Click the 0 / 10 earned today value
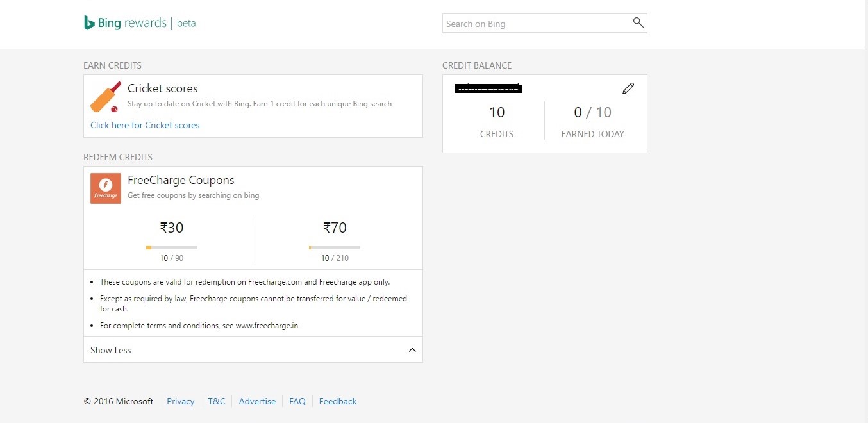This screenshot has width=868, height=423. point(592,113)
